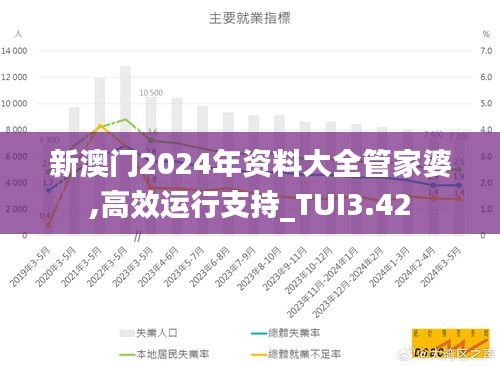This screenshot has width=500, height=366.
Task: Click the 新澳门2024年资料大全管家婆 banner headline
Action: (250, 165)
